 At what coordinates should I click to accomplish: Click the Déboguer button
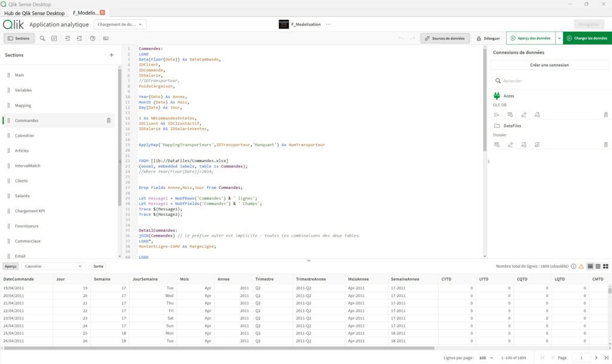tap(488, 38)
